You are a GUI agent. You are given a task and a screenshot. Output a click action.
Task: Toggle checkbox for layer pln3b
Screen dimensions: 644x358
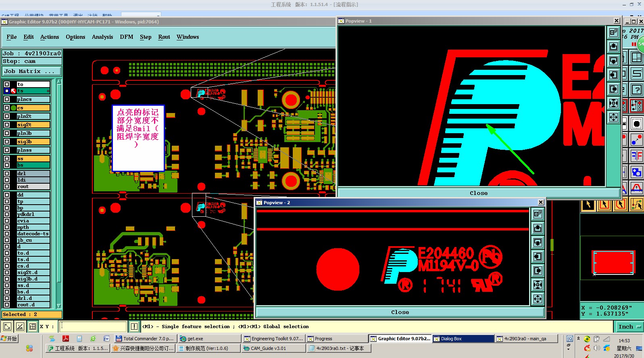pos(7,133)
